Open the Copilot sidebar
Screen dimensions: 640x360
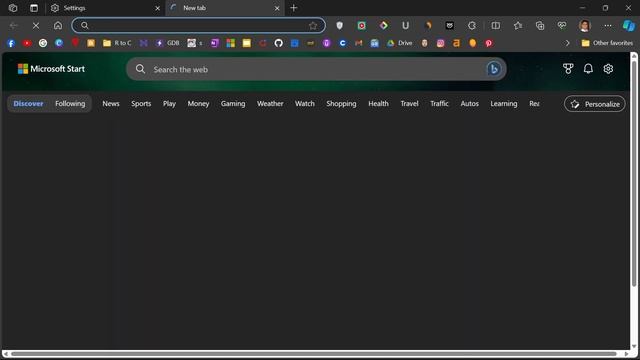[629, 26]
